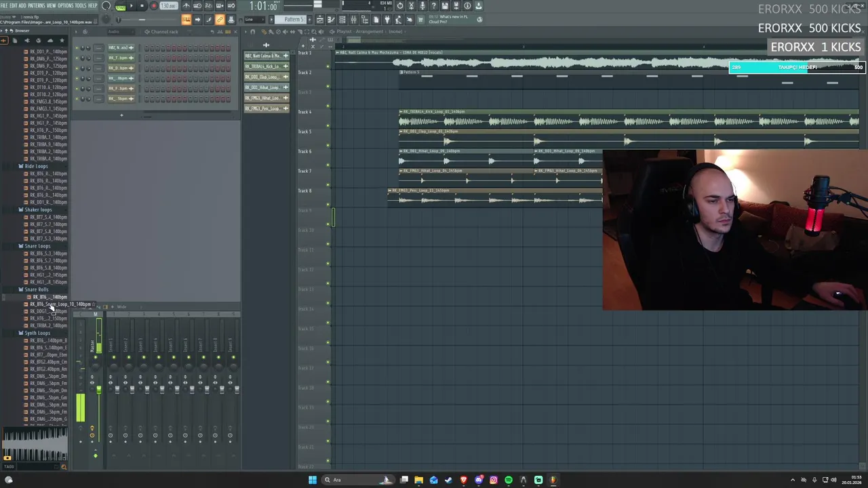
Task: Open the Mixer view toolbar icon
Action: coord(353,20)
